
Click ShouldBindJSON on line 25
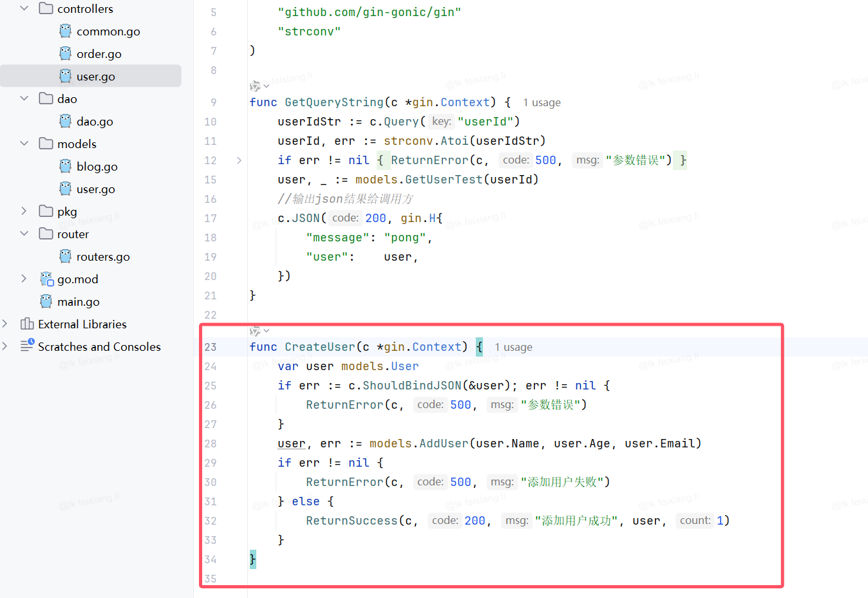click(412, 386)
